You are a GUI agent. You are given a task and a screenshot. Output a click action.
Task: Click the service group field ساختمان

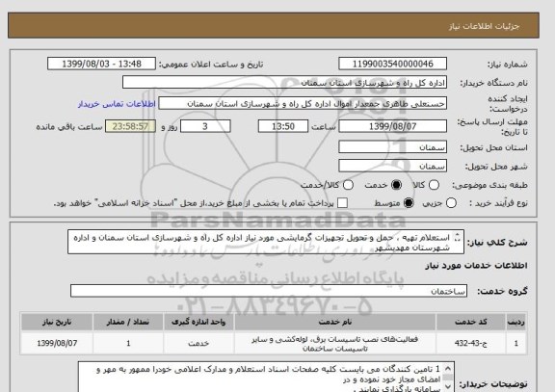[x=269, y=291]
